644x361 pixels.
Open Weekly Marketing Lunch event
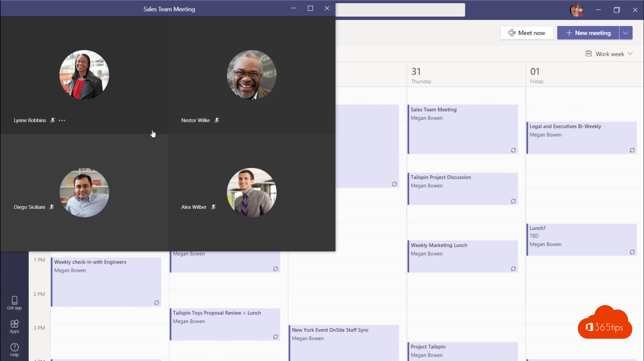(463, 256)
